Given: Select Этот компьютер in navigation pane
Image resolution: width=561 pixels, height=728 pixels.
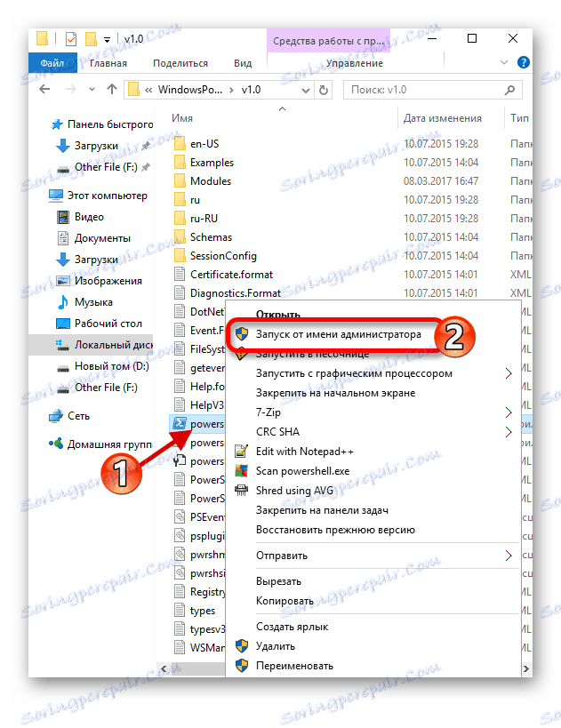Looking at the screenshot, I should [x=99, y=196].
